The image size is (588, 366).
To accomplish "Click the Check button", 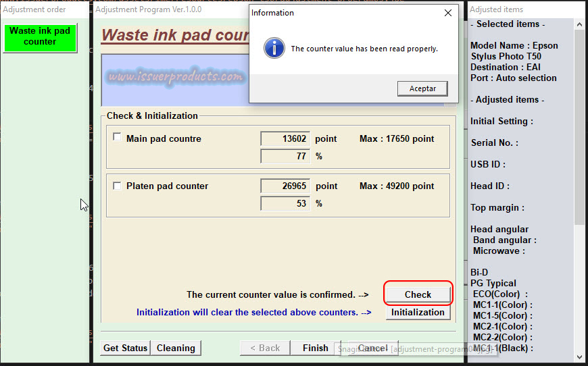I will pyautogui.click(x=418, y=294).
